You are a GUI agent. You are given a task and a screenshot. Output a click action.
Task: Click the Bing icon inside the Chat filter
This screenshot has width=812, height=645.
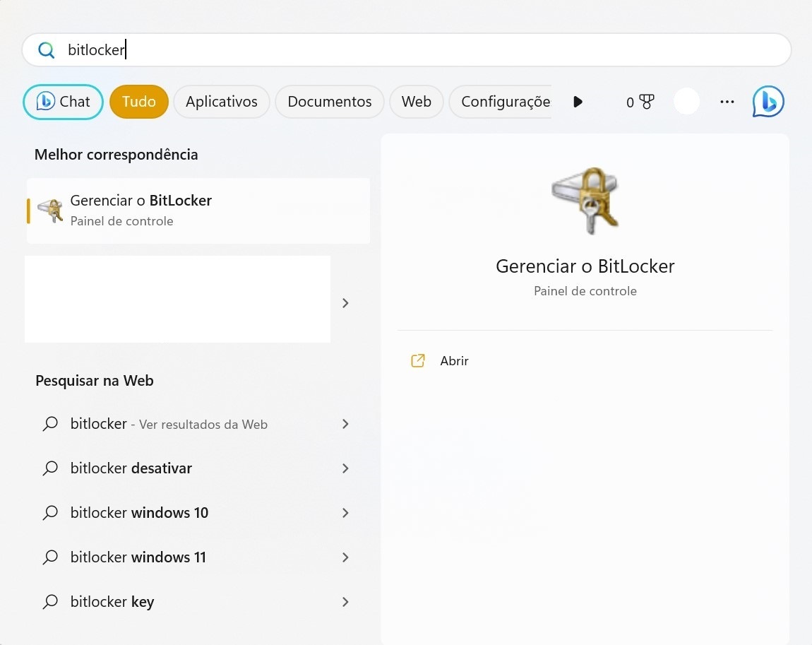(x=44, y=101)
